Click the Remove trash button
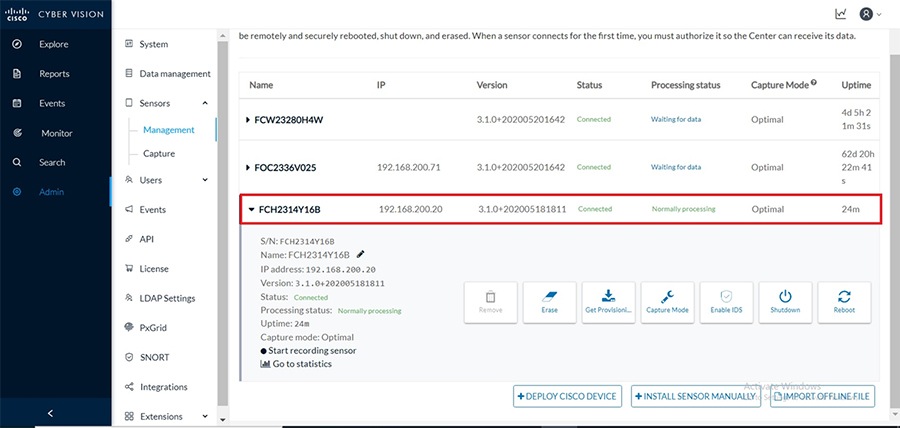 click(x=491, y=302)
